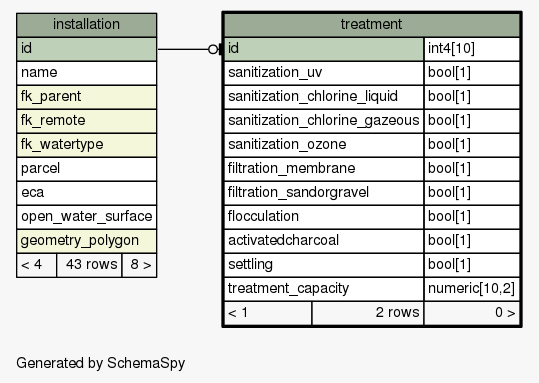Select the fk_watertype column row
This screenshot has height=383, width=539.
point(87,145)
